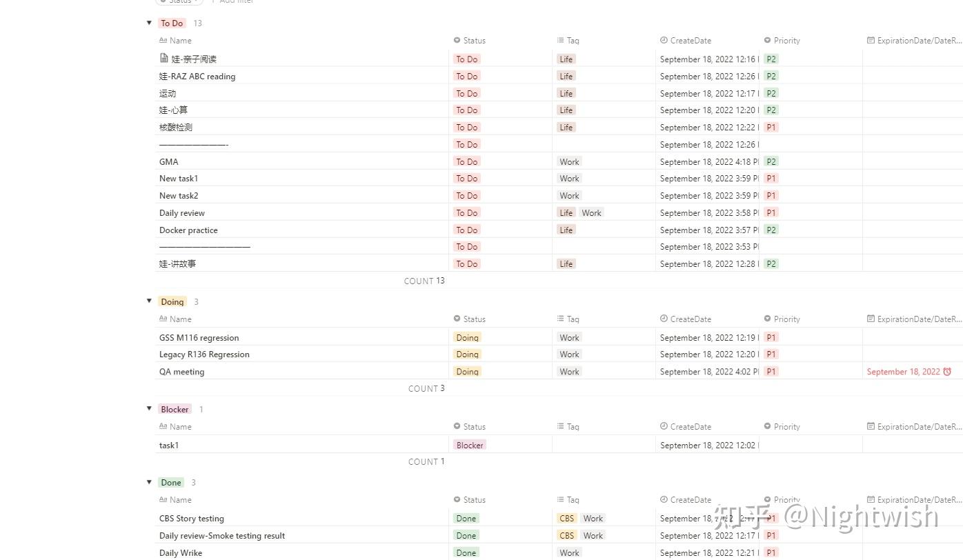The width and height of the screenshot is (963, 560).
Task: Click the Tag column list icon in To Do group
Action: point(560,41)
